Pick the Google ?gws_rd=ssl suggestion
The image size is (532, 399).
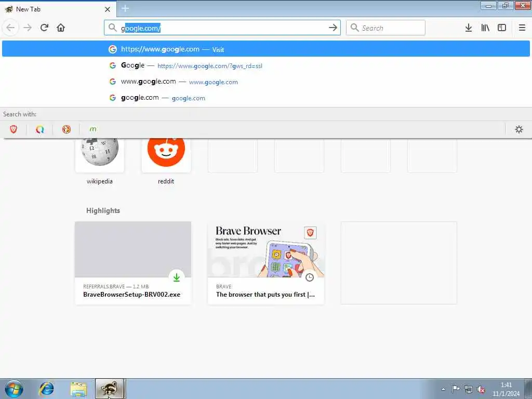tap(265, 65)
